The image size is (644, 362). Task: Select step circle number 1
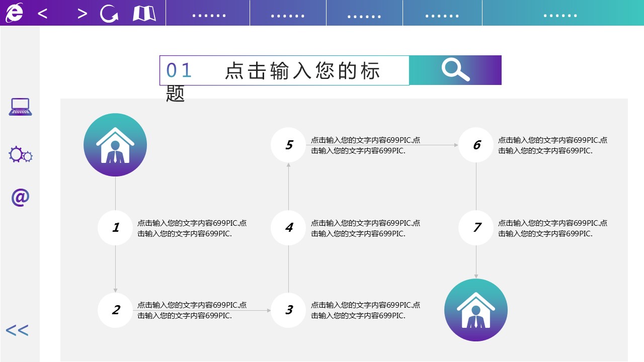point(115,228)
